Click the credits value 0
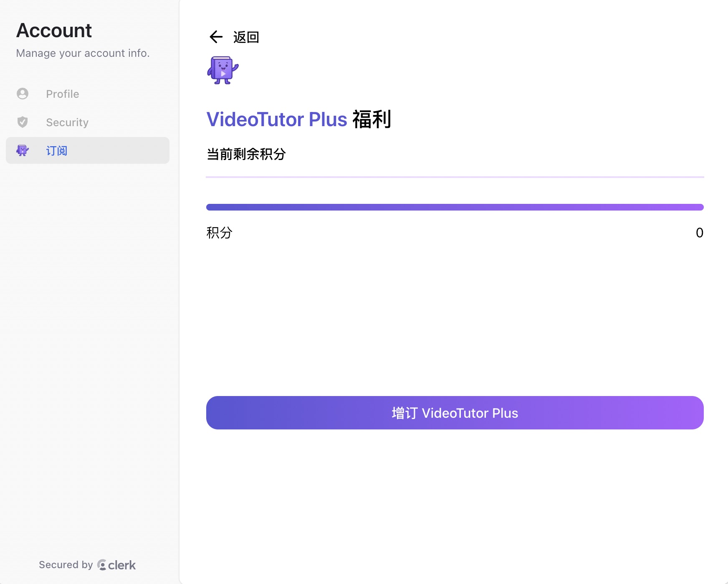Screen dimensions: 728x584 (x=700, y=233)
